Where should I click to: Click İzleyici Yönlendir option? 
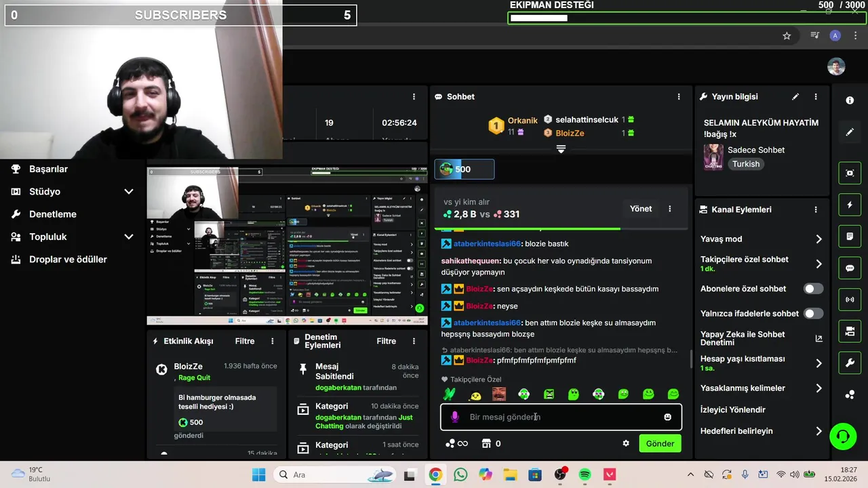pyautogui.click(x=732, y=410)
